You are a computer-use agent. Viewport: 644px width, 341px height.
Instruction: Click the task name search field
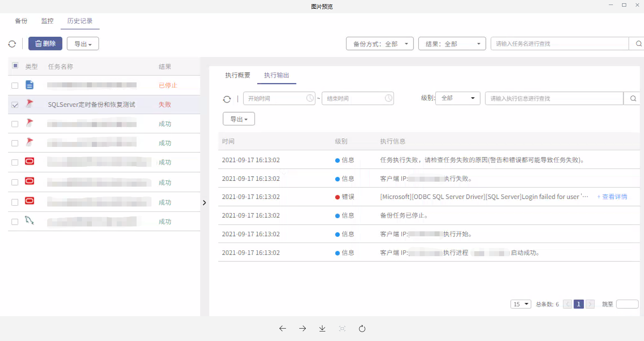560,43
